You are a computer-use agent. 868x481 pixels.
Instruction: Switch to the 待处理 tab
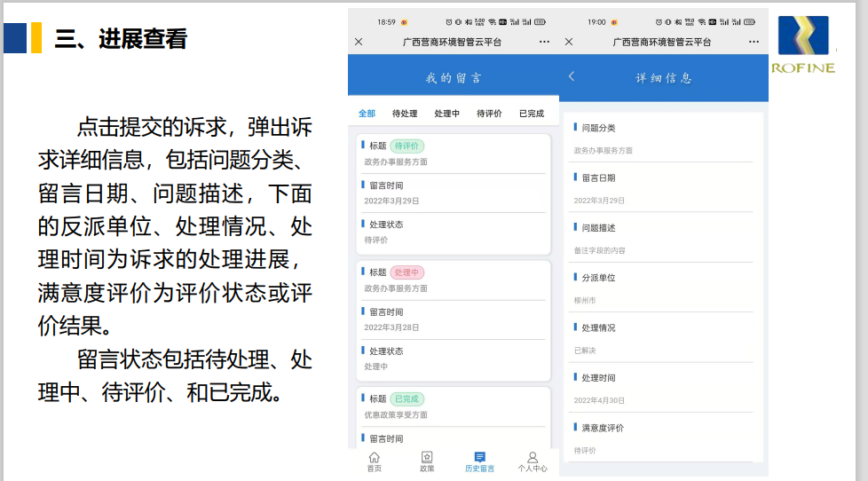405,114
